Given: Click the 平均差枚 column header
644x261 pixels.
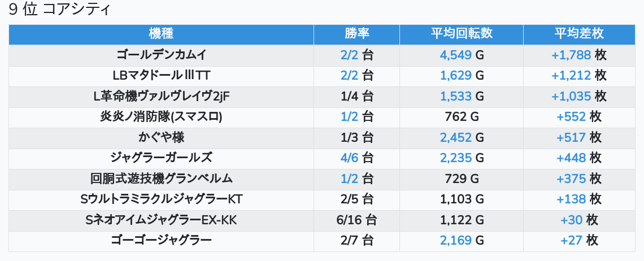Looking at the screenshot, I should click(579, 34).
